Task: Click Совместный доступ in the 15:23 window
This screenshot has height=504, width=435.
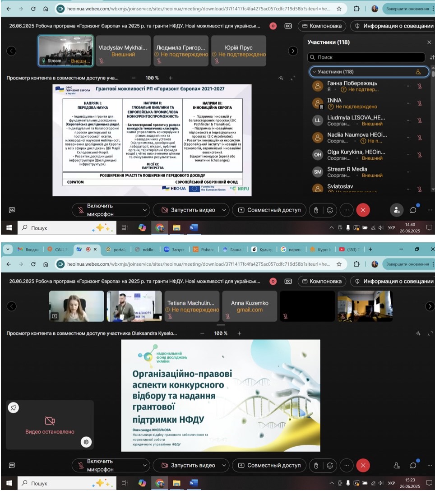Action: click(269, 466)
